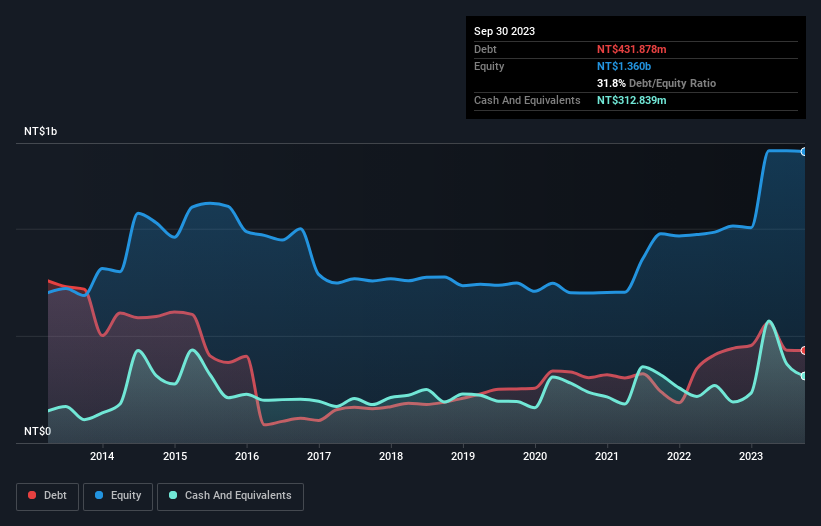Toggle Cash And Equivalents legend button
Image resolution: width=821 pixels, height=526 pixels.
click(x=230, y=496)
